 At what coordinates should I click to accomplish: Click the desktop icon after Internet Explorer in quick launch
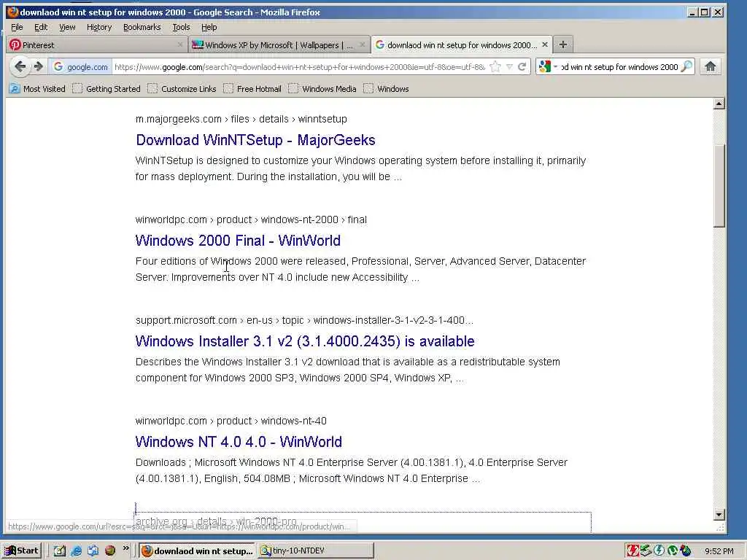[93, 551]
